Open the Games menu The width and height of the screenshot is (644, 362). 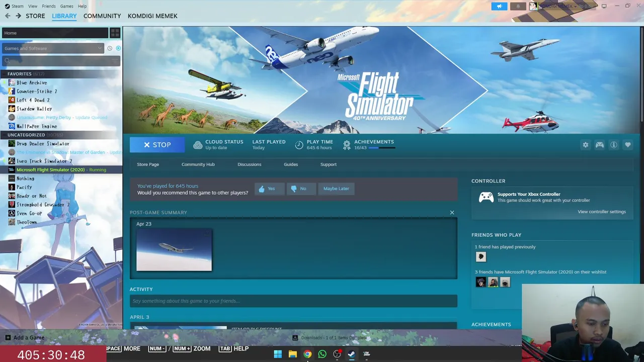coord(66,6)
